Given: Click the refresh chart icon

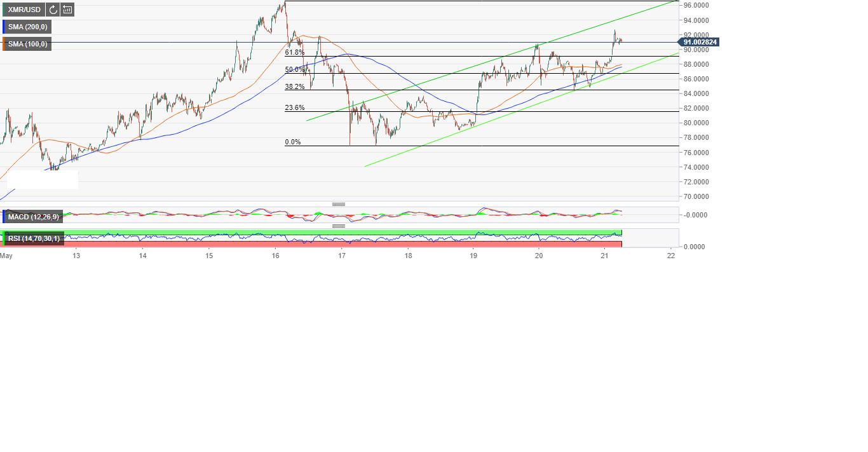Looking at the screenshot, I should (53, 10).
